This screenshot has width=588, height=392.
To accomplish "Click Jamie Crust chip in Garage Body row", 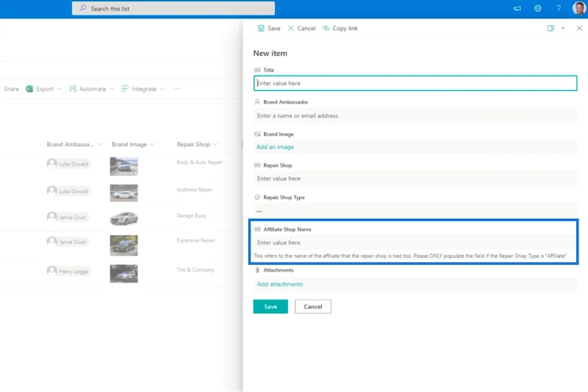I will pos(67,217).
